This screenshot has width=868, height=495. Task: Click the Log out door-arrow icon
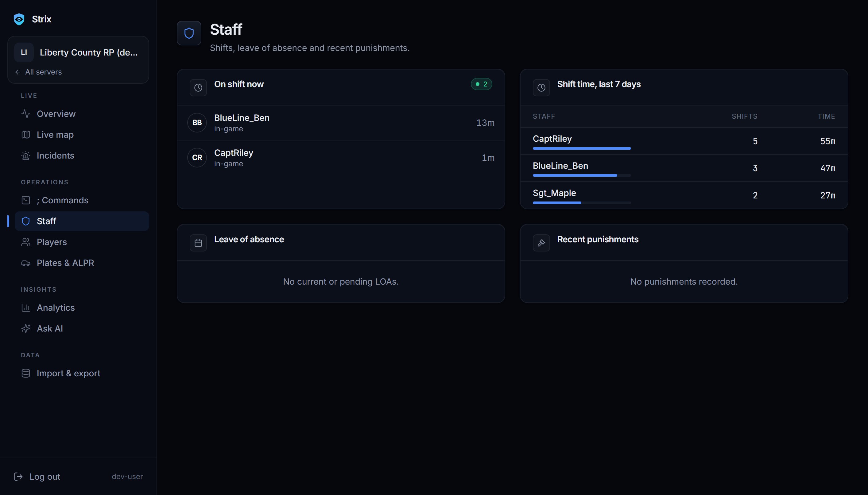pyautogui.click(x=18, y=477)
